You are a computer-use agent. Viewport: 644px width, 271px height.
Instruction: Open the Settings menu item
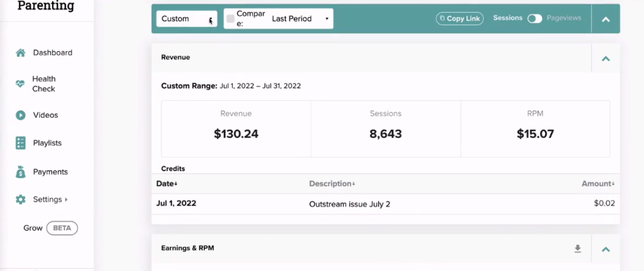pyautogui.click(x=47, y=199)
